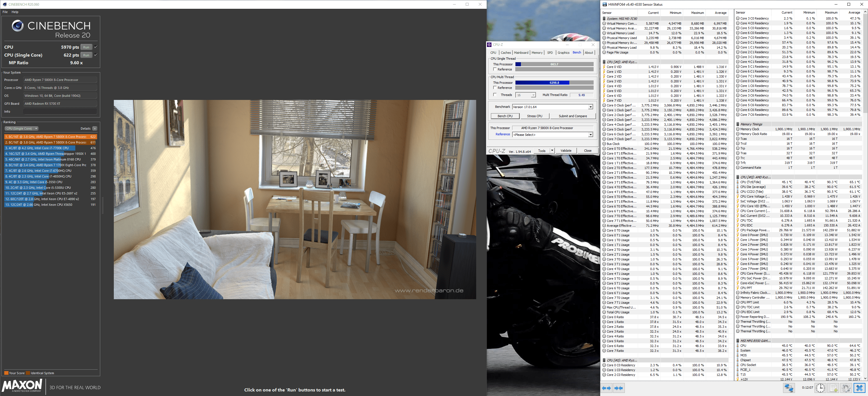868x396 pixels.
Task: Click the CPU Multi Thread 6298.8 bar
Action: (554, 83)
